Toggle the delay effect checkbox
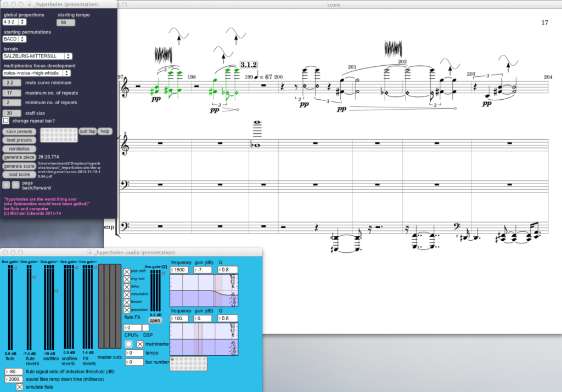Screen dimensions: 562x392 tap(127, 287)
